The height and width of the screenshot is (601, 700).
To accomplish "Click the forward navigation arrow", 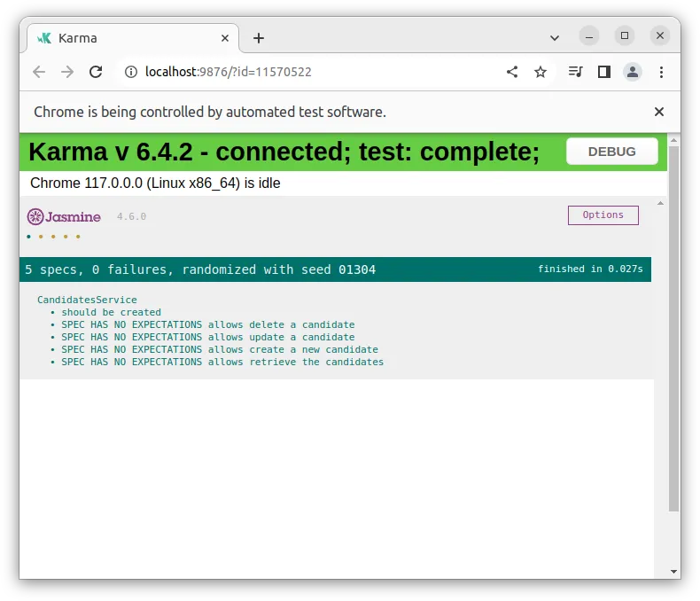I will (67, 72).
